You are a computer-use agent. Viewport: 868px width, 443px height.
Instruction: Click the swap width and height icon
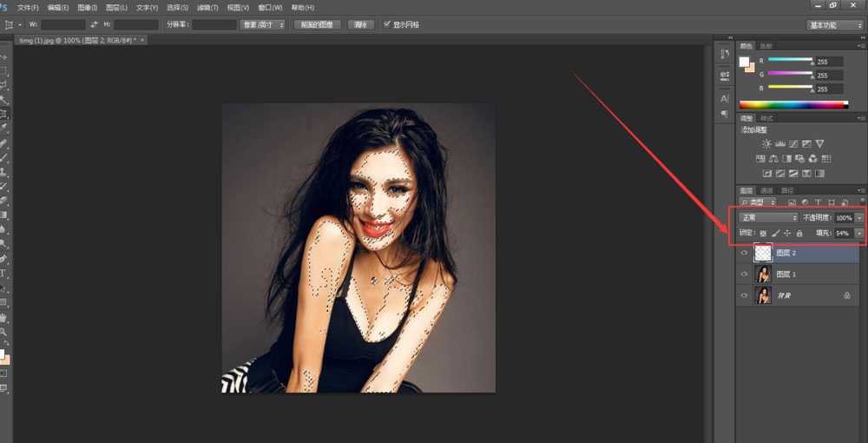click(94, 24)
